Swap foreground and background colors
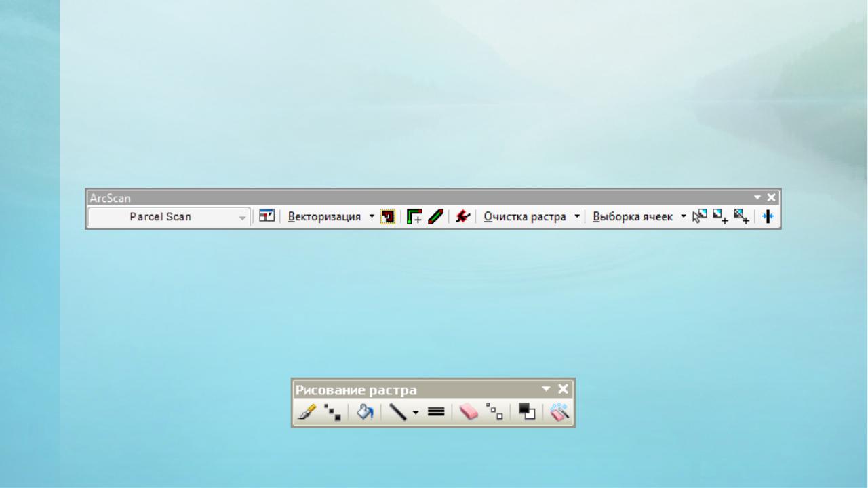The height and width of the screenshot is (488, 868). point(527,411)
